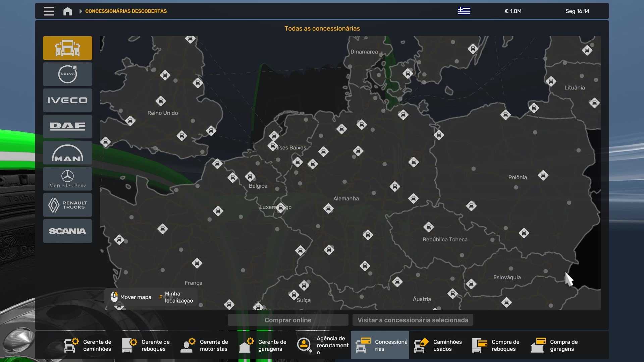
Task: Expand the Concessionárias descobertas breadcrumb arrow
Action: point(80,11)
